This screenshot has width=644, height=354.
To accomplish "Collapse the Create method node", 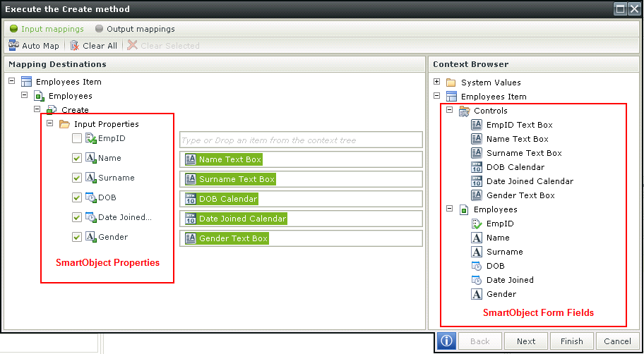I will [37, 109].
